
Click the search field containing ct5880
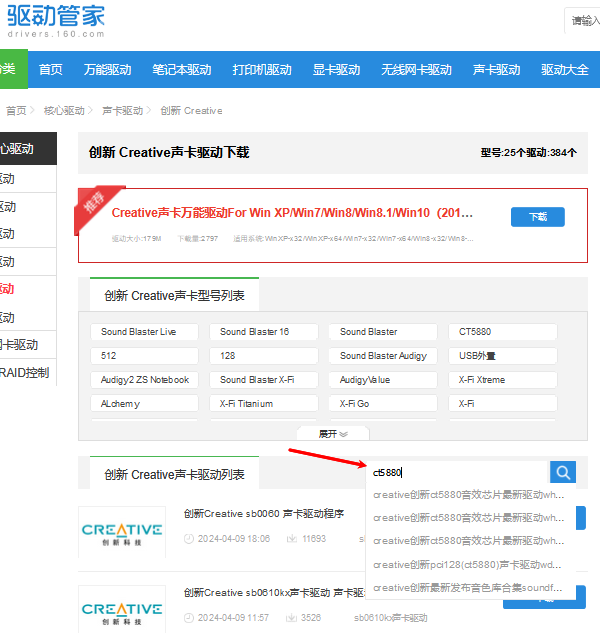point(458,472)
